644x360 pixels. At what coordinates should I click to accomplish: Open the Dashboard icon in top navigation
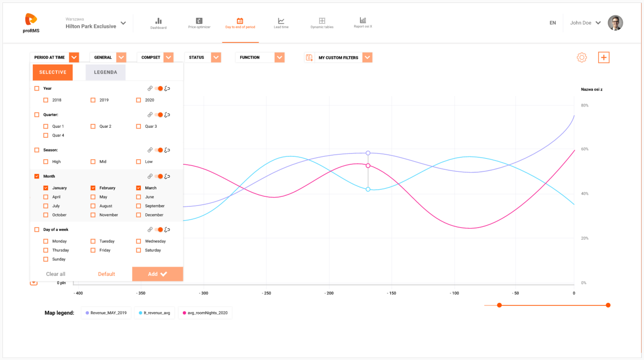click(x=158, y=21)
